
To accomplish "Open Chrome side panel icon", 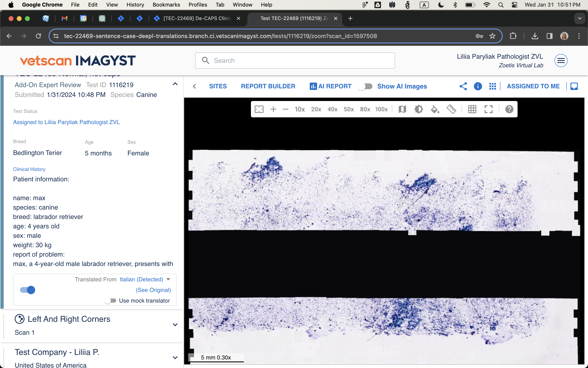I will coord(549,36).
